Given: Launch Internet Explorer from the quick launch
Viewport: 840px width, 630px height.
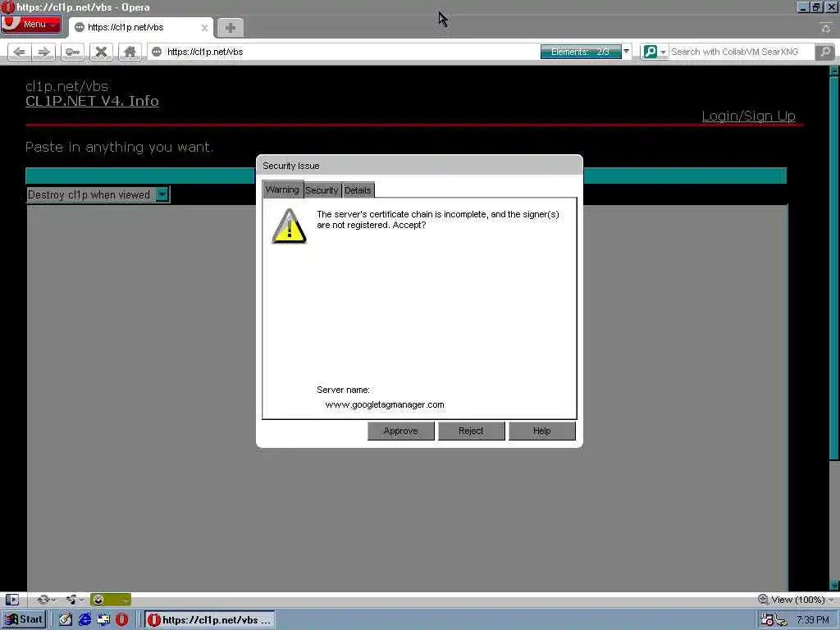Looking at the screenshot, I should coord(84,619).
